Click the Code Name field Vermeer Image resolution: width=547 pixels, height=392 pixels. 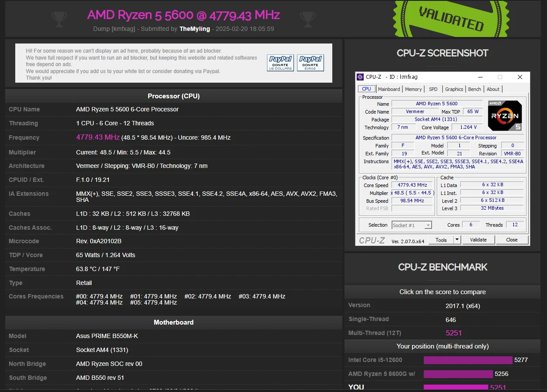coord(415,111)
